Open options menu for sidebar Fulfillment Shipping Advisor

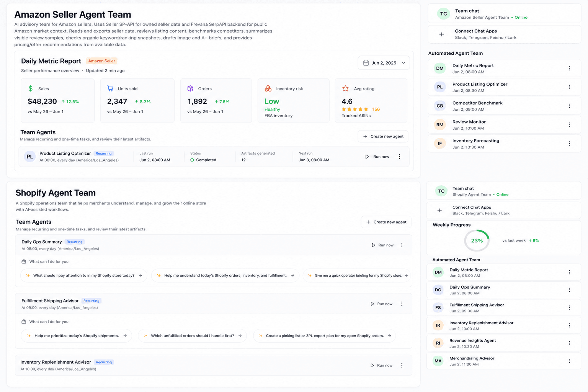coord(569,308)
